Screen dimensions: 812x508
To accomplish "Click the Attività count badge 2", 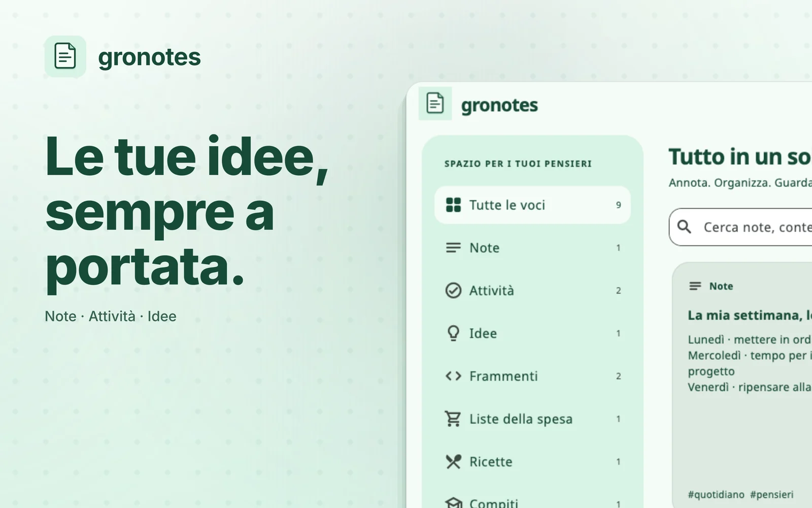I will (x=618, y=291).
